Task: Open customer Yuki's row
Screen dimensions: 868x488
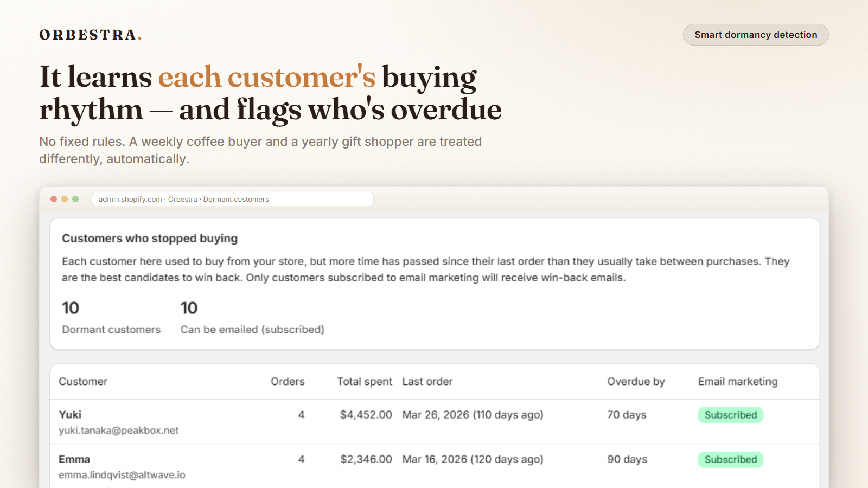Action: coord(435,422)
